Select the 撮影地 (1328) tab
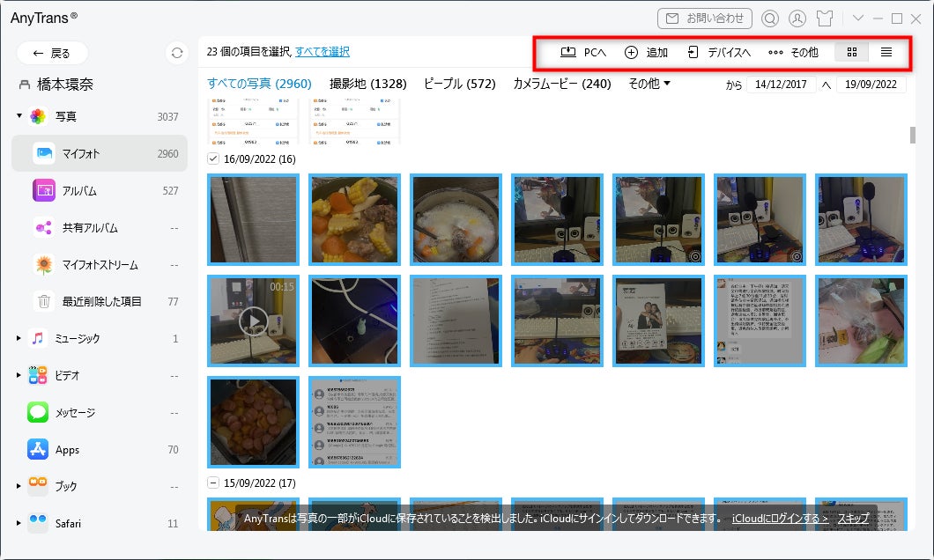This screenshot has height=560, width=934. click(x=368, y=84)
